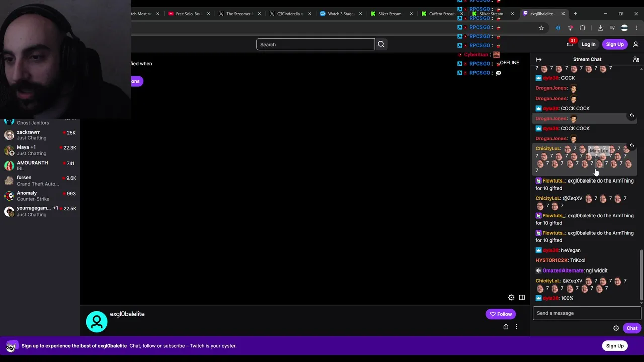The image size is (644, 362).
Task: Collapse the Stream Chat panel
Action: pos(539,59)
